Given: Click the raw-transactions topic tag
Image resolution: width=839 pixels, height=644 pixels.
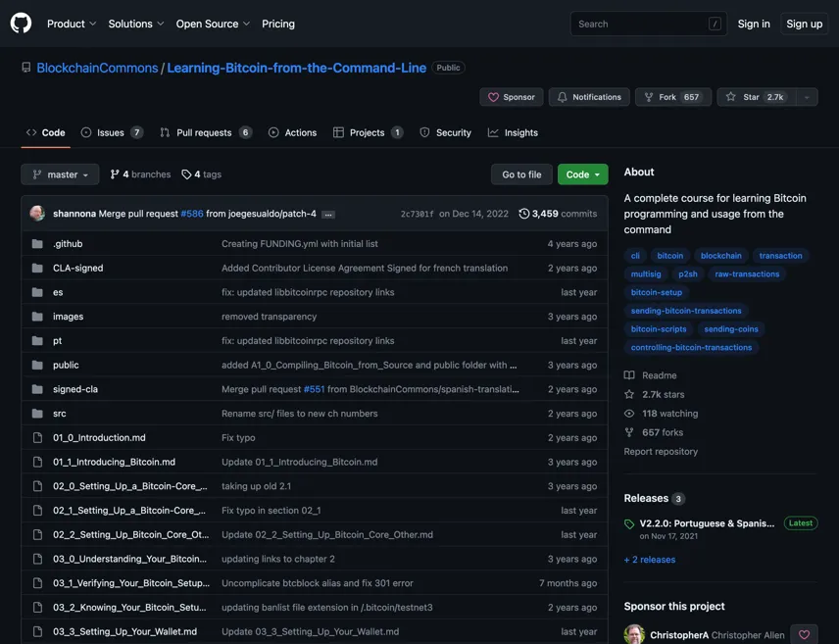Looking at the screenshot, I should point(747,274).
